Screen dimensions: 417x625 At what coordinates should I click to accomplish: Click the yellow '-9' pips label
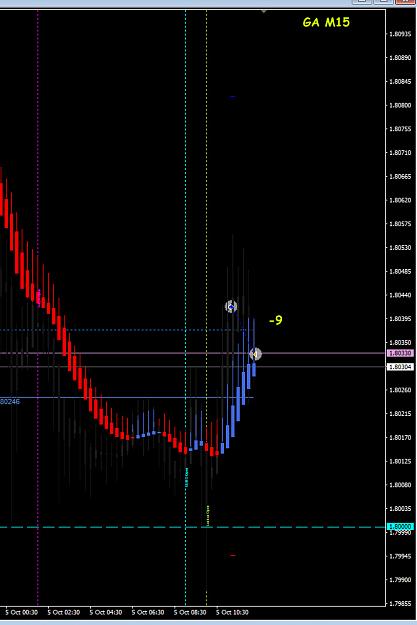click(275, 320)
